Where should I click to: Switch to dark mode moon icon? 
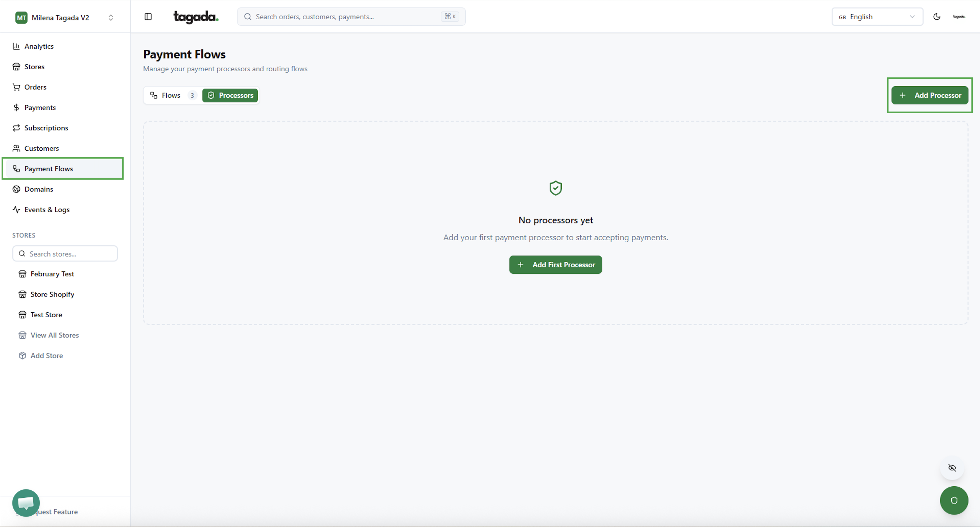tap(937, 17)
